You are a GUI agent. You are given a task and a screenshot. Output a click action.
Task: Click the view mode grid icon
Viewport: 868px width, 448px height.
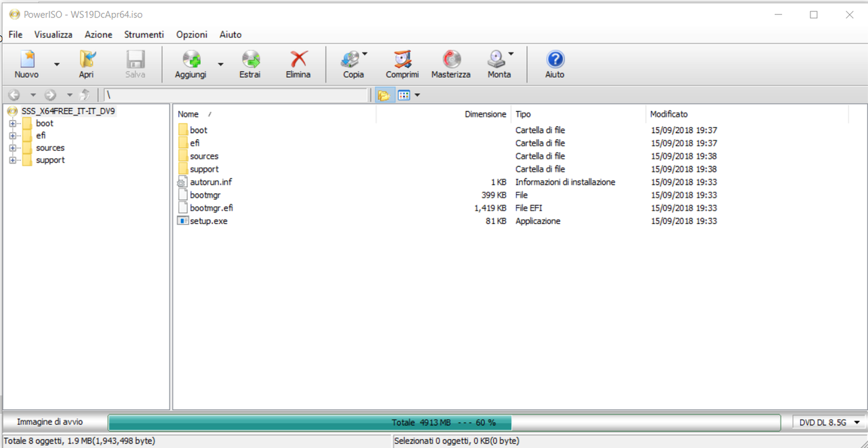[404, 95]
